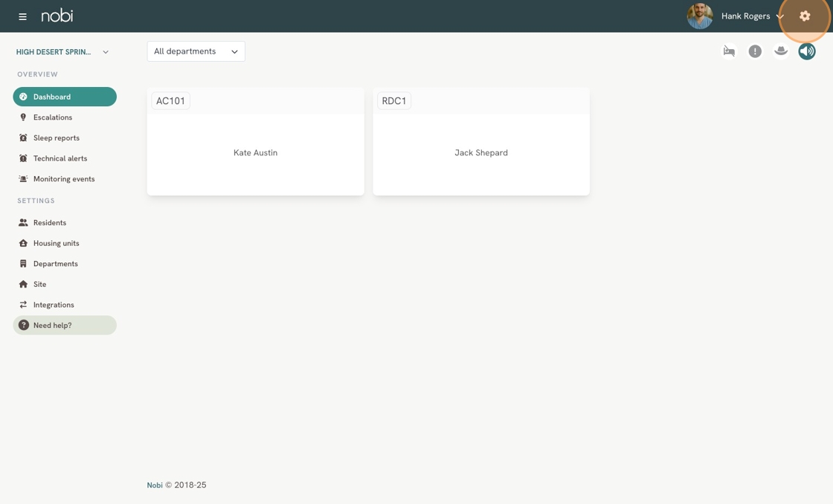Click the Nobi footer link
Image resolution: width=833 pixels, height=504 pixels.
click(x=155, y=485)
